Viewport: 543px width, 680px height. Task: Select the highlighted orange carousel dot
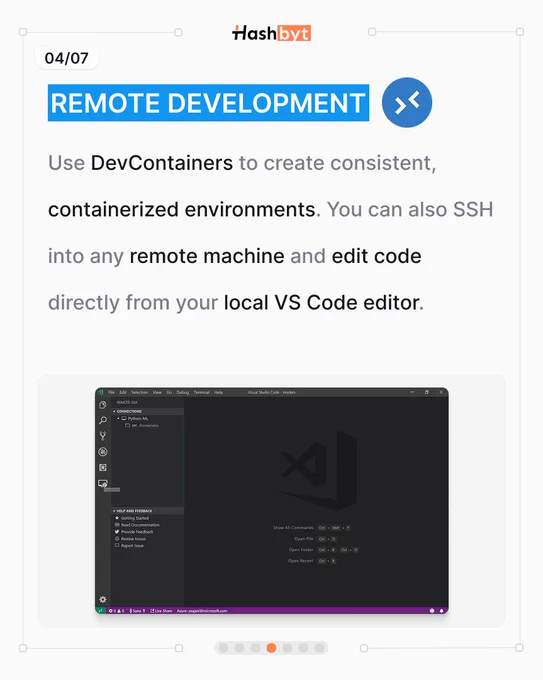coord(272,648)
